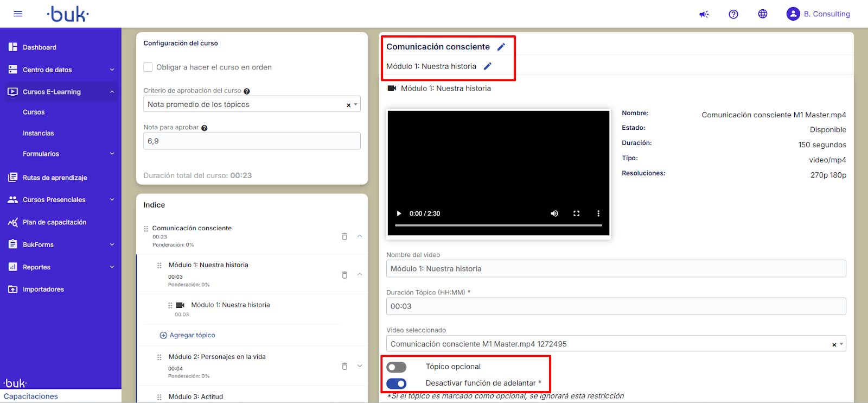Open the announcements megaphone icon

(x=704, y=14)
